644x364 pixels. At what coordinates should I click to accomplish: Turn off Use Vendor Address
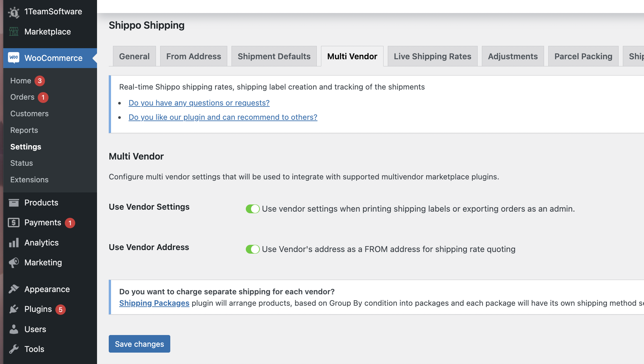[253, 249]
